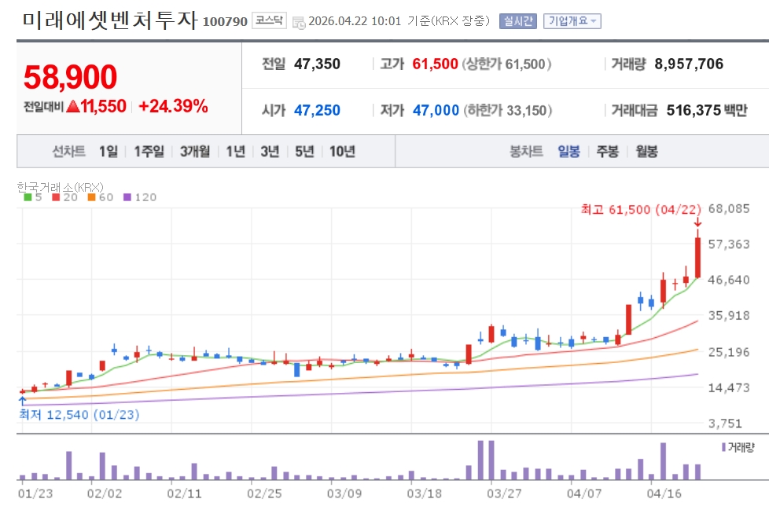
Task: Select the 1일 line chart tab
Action: pos(109,152)
